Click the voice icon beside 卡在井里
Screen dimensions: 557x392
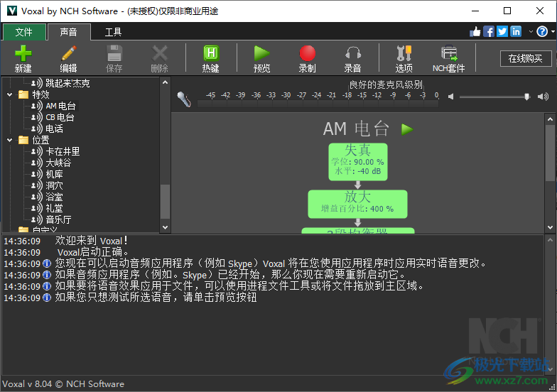coord(37,152)
